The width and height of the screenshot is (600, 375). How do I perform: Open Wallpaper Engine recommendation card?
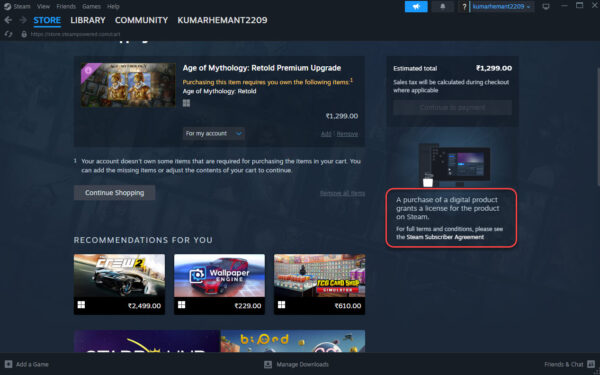point(219,284)
